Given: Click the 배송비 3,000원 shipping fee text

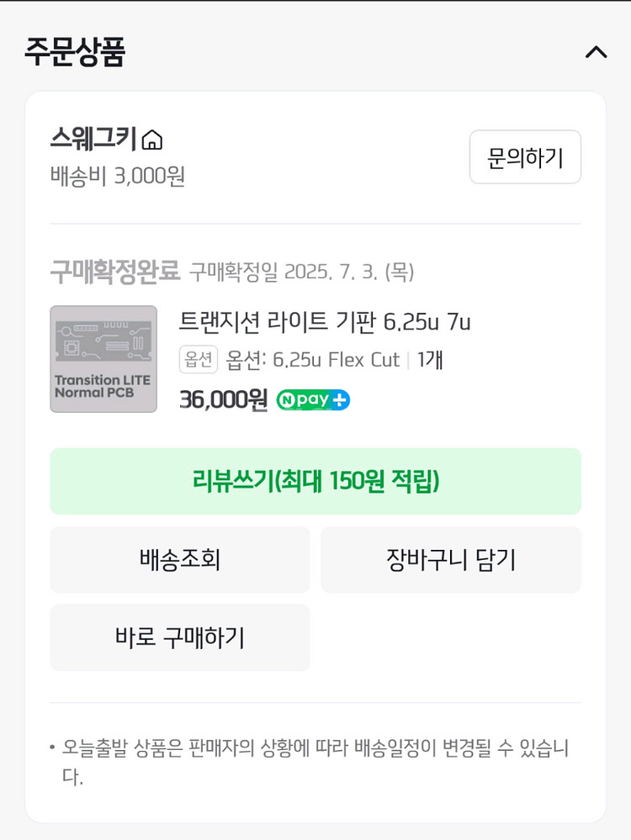Looking at the screenshot, I should click(118, 176).
